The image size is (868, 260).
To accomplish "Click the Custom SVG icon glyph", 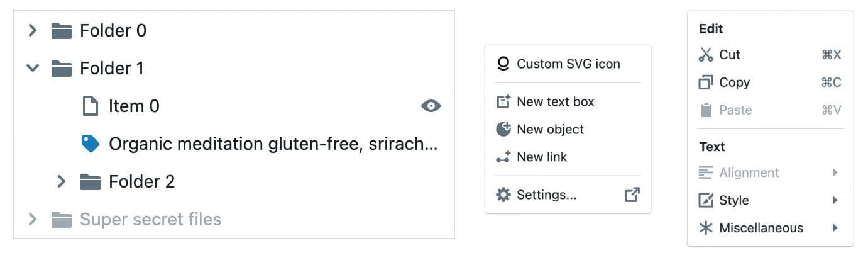I will (x=503, y=64).
